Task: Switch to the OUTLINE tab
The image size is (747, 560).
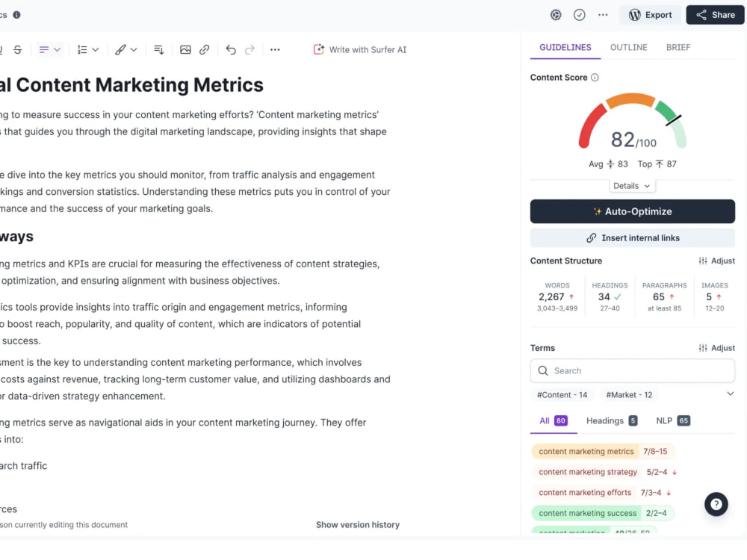Action: (628, 48)
